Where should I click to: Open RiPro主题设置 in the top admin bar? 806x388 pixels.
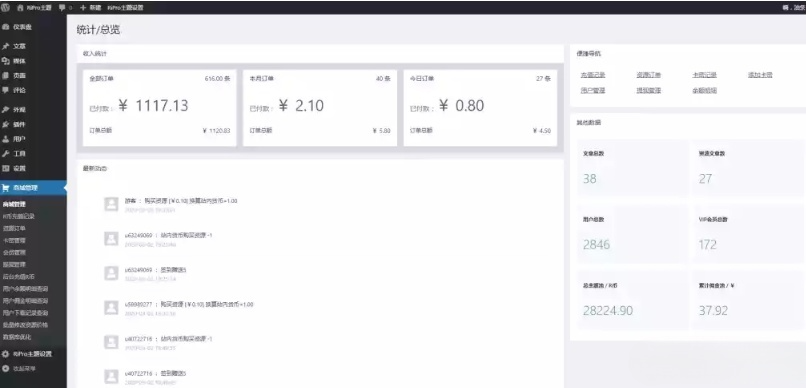point(125,8)
